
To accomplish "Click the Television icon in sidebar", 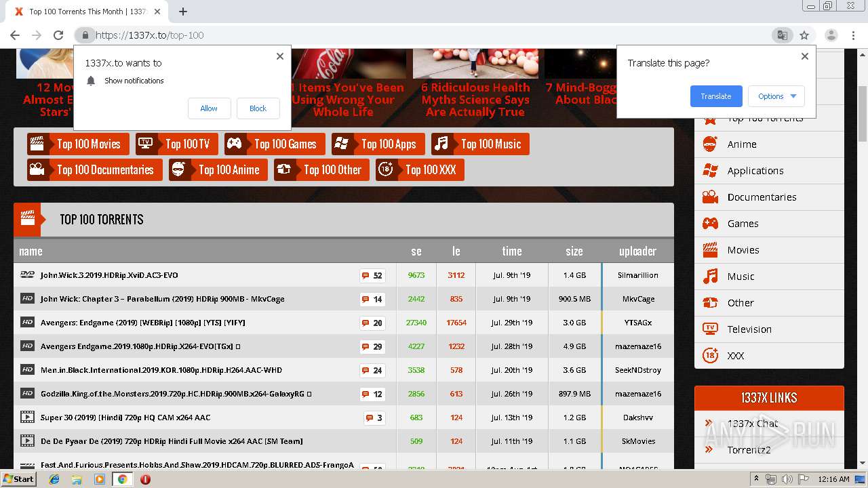I will coord(710,329).
